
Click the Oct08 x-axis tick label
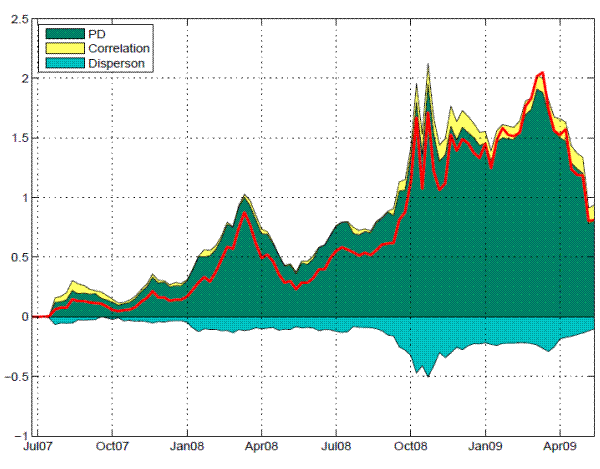coord(410,447)
